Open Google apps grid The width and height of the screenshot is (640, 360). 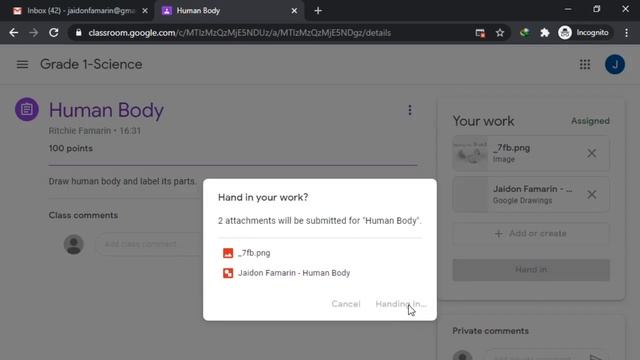585,64
